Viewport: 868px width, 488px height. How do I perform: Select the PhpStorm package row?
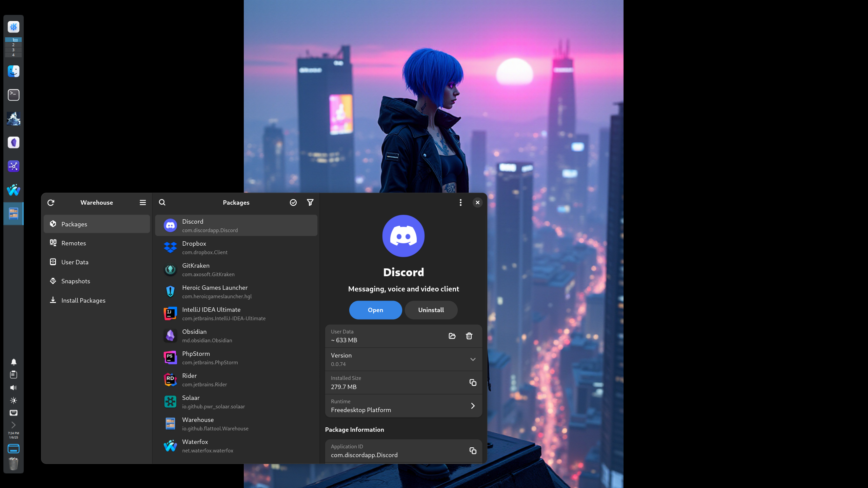236,358
